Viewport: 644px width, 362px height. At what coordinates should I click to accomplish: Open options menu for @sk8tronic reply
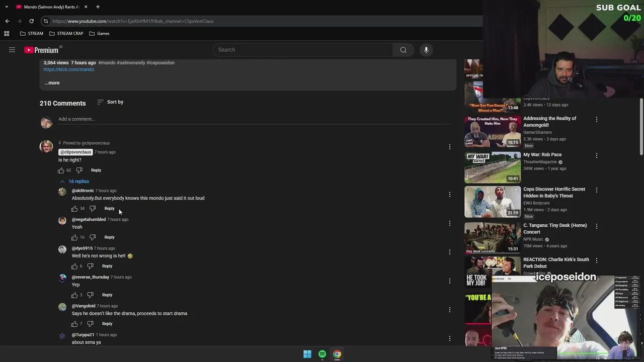[450, 195]
